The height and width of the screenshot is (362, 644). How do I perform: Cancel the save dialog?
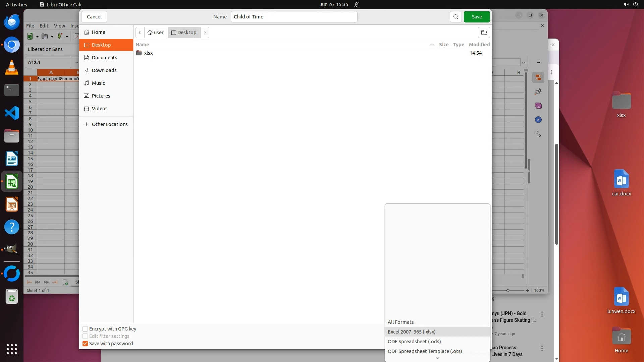tap(94, 17)
